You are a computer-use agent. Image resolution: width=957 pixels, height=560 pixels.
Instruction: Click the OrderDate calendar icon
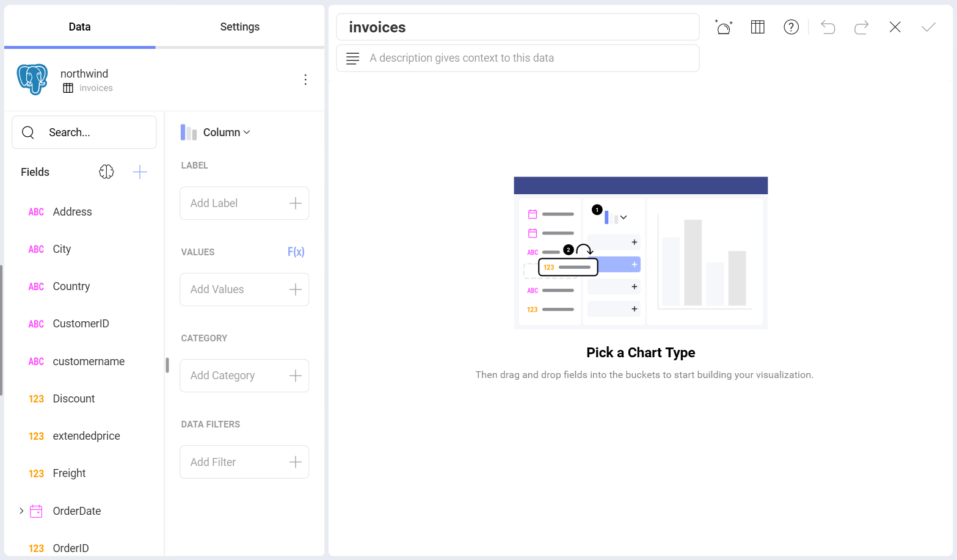pos(36,511)
